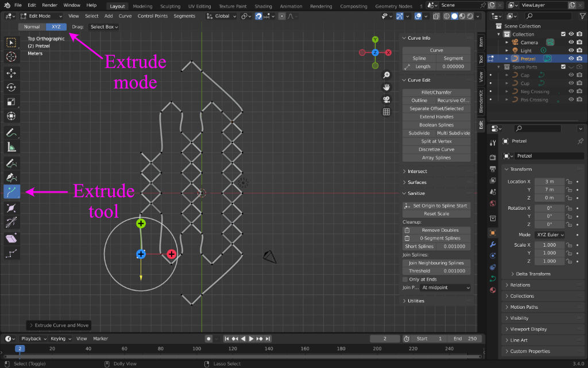Enable the Only at Ends checkbox
This screenshot has height=368, width=588.
[406, 279]
